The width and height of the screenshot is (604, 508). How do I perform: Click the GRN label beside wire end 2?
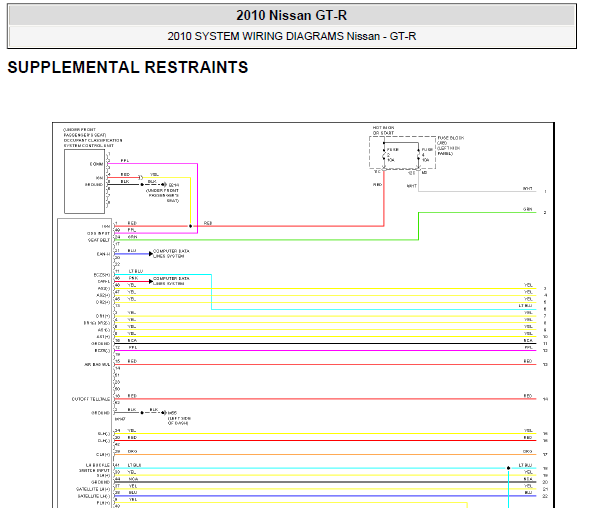pyautogui.click(x=527, y=210)
